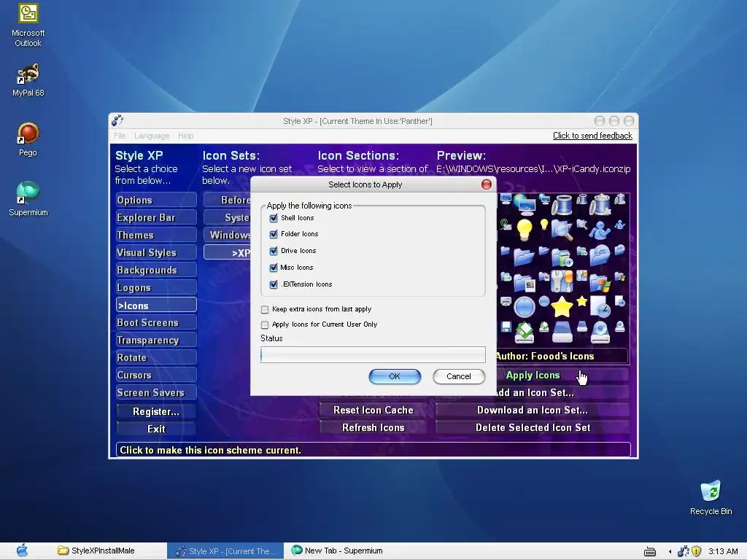Viewport: 747px width, 560px height.
Task: Enable Keep extra icons from last apply
Action: (x=265, y=309)
